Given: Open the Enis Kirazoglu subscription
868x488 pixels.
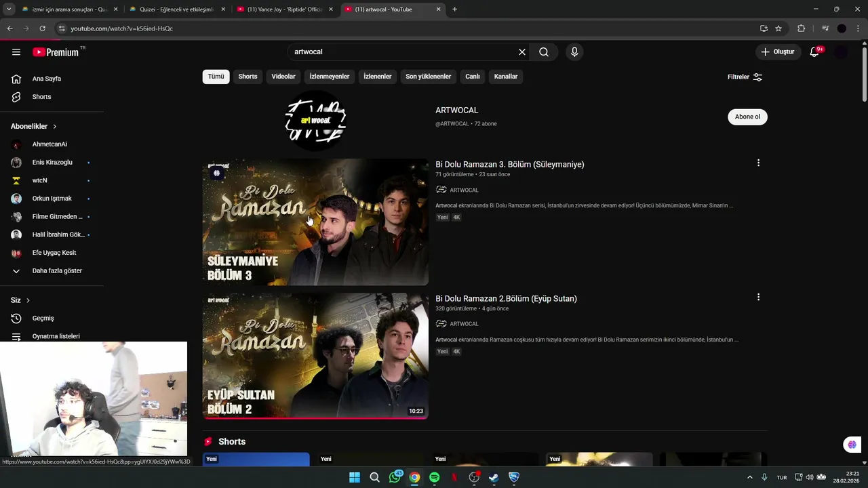Looking at the screenshot, I should pos(52,163).
